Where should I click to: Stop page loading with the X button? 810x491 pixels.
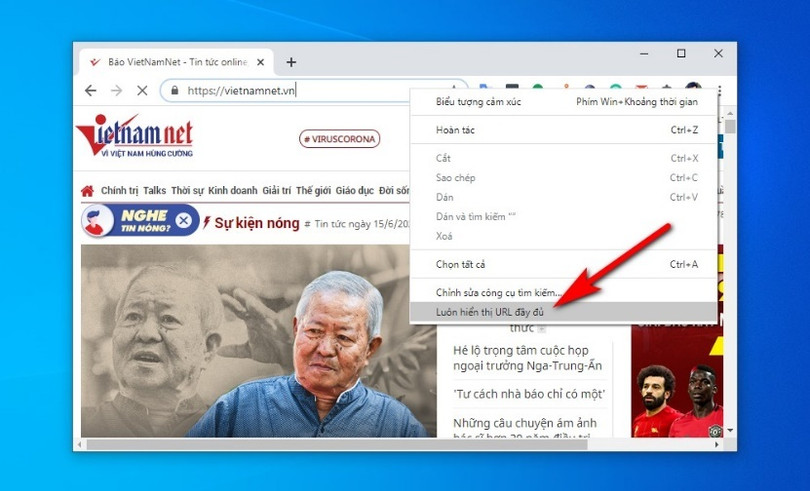142,90
